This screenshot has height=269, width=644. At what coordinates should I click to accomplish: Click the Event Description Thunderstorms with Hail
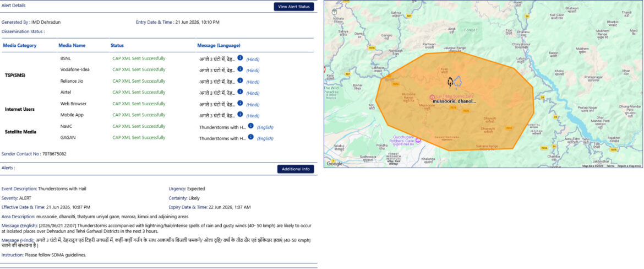62,189
